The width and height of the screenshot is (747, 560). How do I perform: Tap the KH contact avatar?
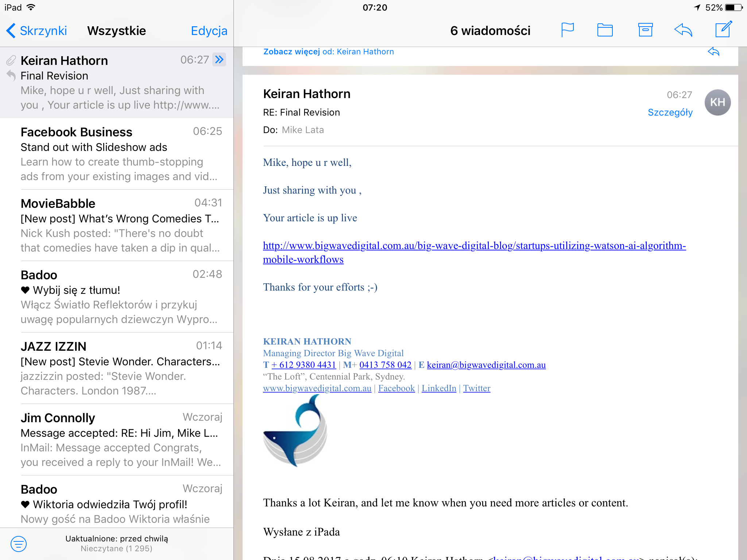(x=717, y=102)
